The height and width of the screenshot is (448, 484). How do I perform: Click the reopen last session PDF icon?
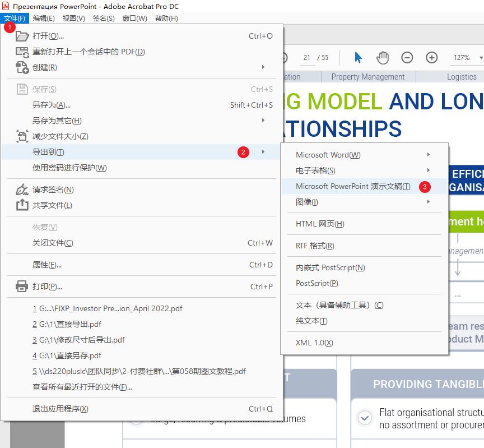point(22,52)
